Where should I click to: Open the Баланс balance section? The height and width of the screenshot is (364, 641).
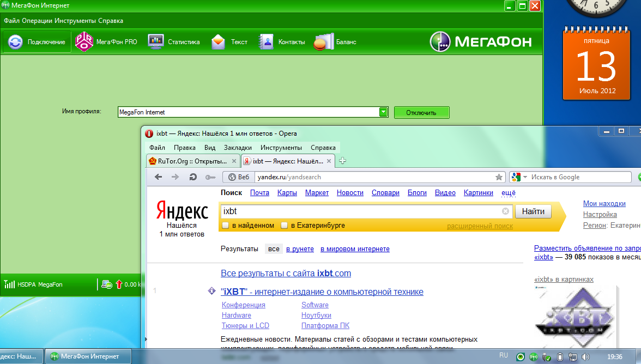[335, 42]
